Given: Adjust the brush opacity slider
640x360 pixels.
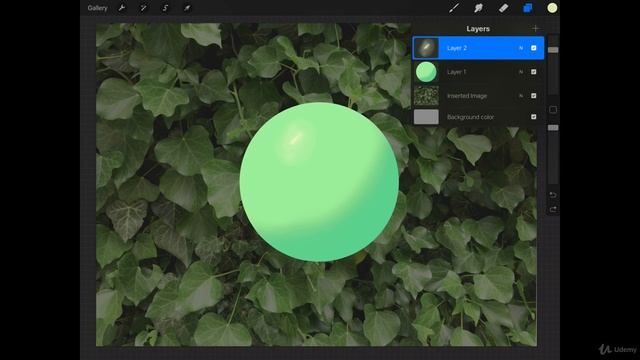Looking at the screenshot, I should pyautogui.click(x=553, y=128).
